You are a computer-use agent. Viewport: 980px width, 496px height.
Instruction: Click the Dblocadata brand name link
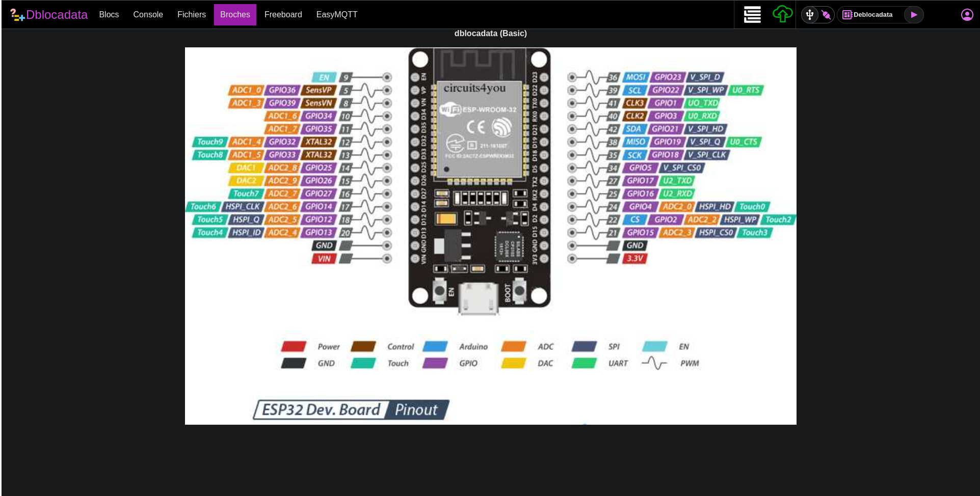tap(57, 15)
